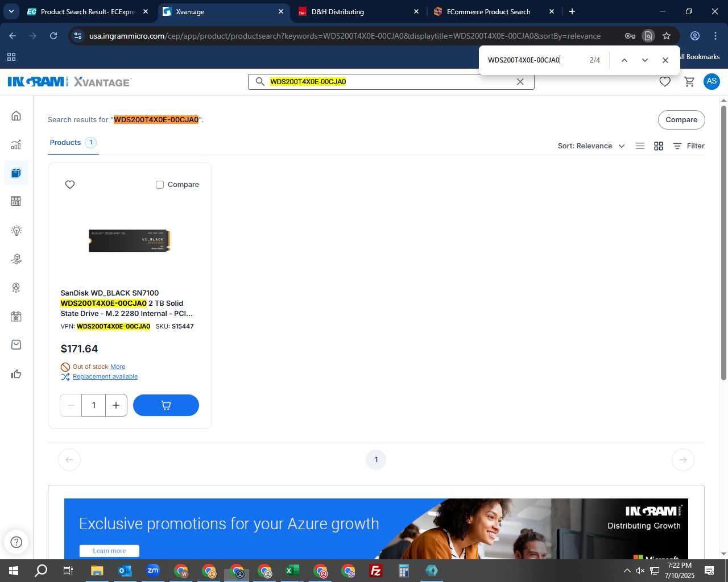Open the Windows notification center

(709, 571)
